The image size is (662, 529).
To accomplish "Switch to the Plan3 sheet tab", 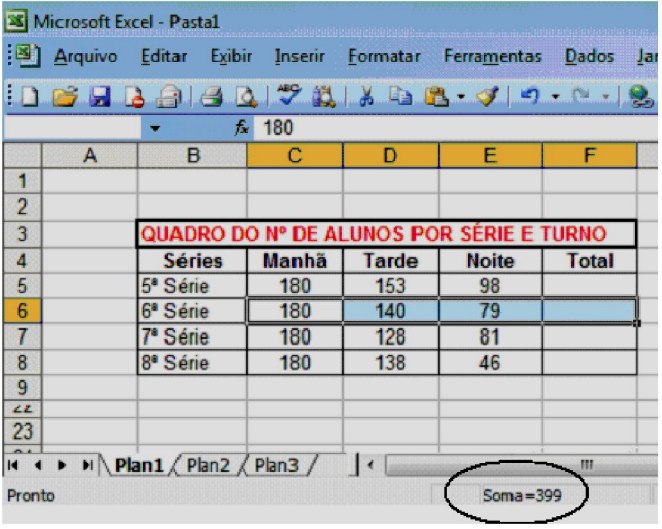I will click(277, 465).
